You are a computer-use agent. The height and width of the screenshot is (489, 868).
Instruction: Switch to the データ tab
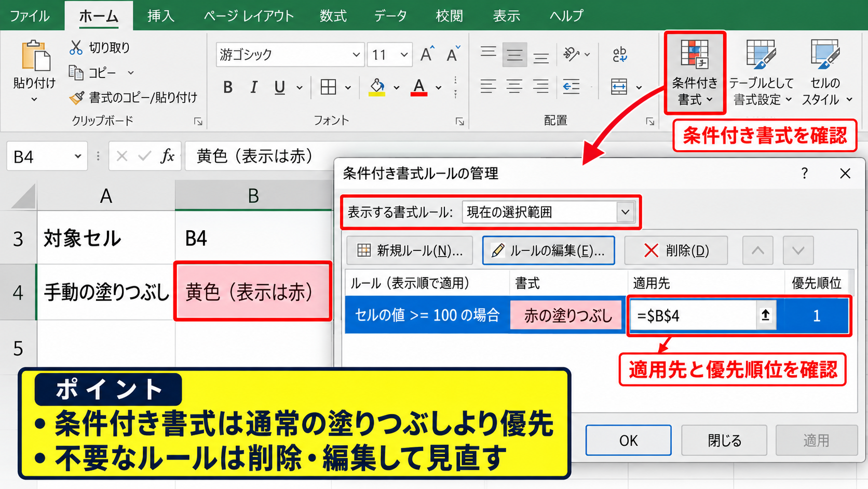(390, 16)
